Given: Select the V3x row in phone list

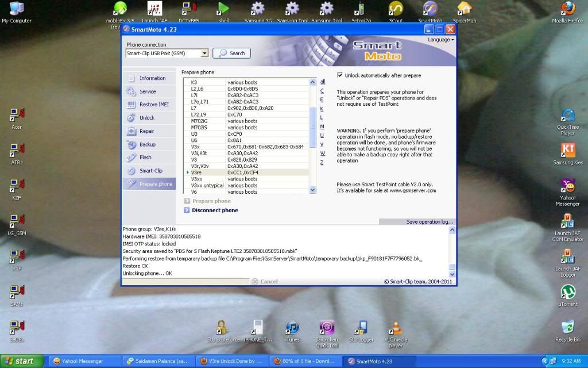Looking at the screenshot, I should (247, 147).
